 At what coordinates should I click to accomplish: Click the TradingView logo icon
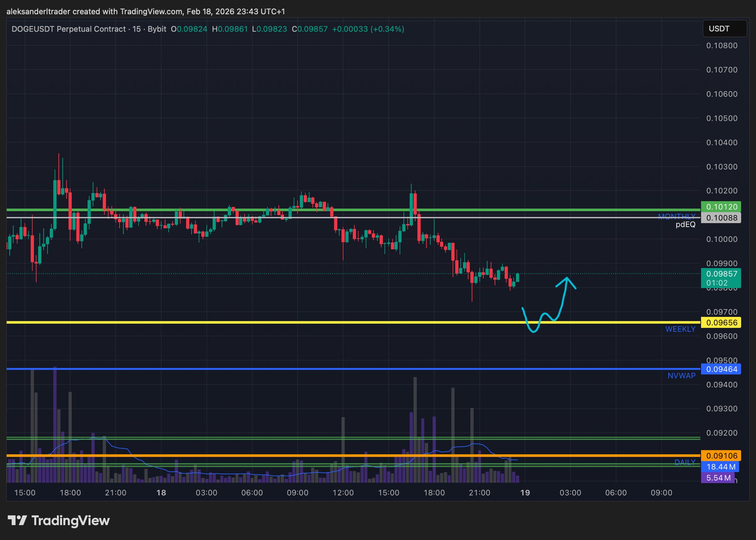pyautogui.click(x=17, y=520)
